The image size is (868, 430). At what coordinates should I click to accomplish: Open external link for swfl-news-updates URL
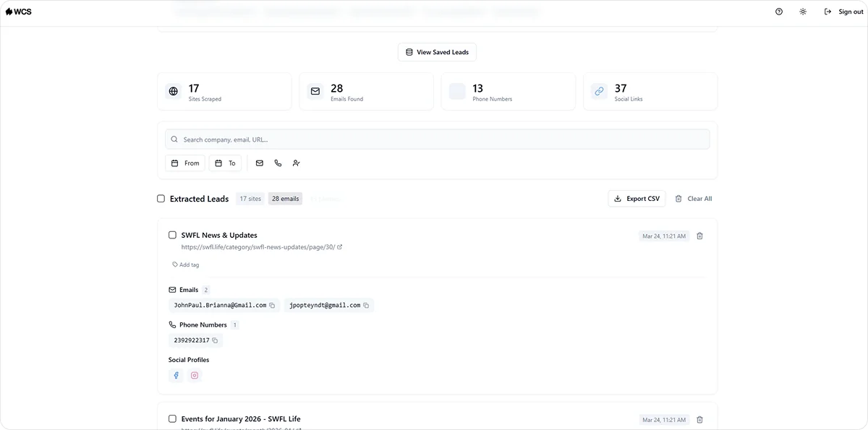[x=340, y=247]
